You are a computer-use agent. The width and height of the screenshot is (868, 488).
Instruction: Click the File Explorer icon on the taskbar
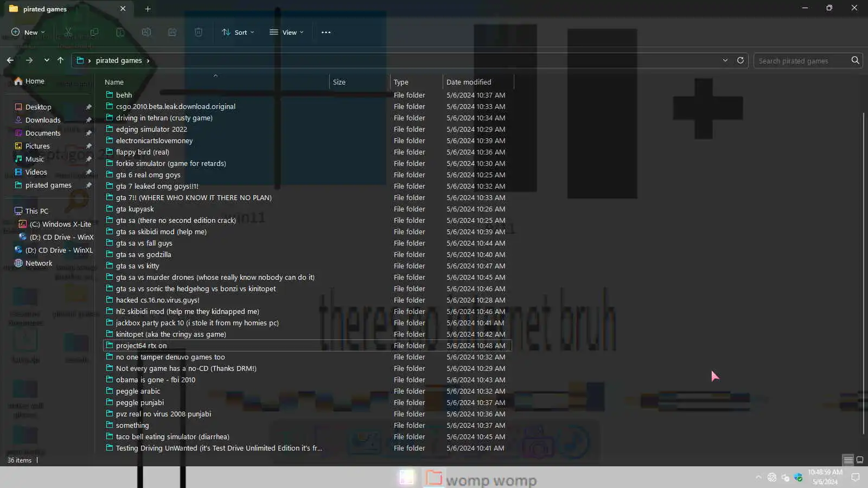coord(433,478)
